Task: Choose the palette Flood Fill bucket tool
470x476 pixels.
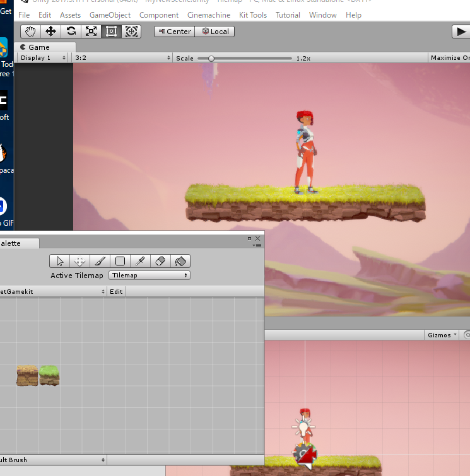Action: pos(180,261)
